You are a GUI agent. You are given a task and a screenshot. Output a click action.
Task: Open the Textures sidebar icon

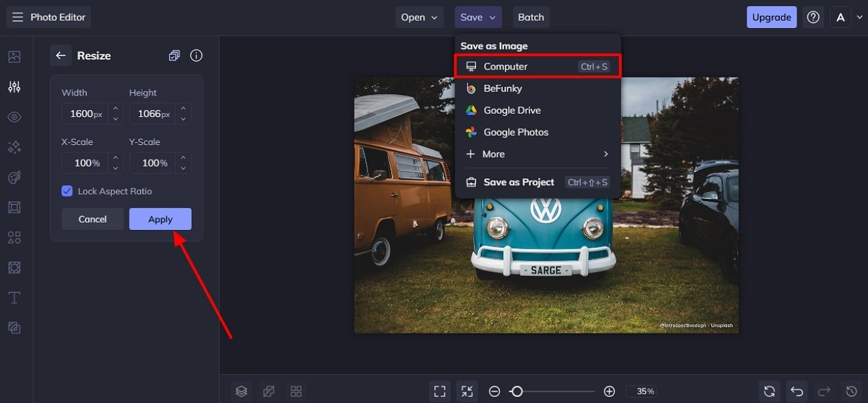click(14, 327)
